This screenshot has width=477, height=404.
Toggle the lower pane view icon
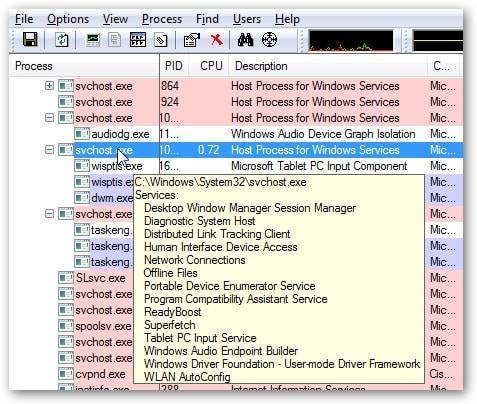138,40
